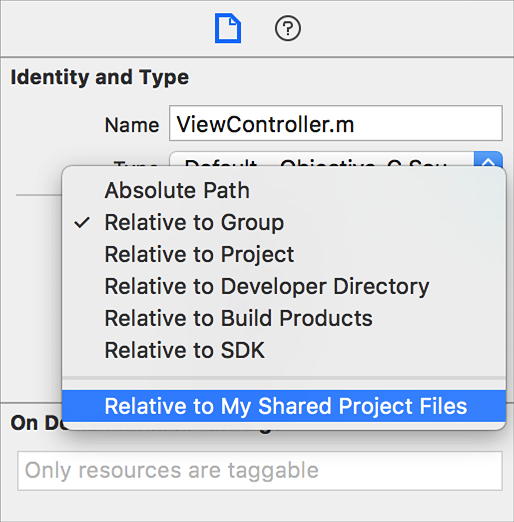Select Relative to My Shared Project Files

coord(284,406)
